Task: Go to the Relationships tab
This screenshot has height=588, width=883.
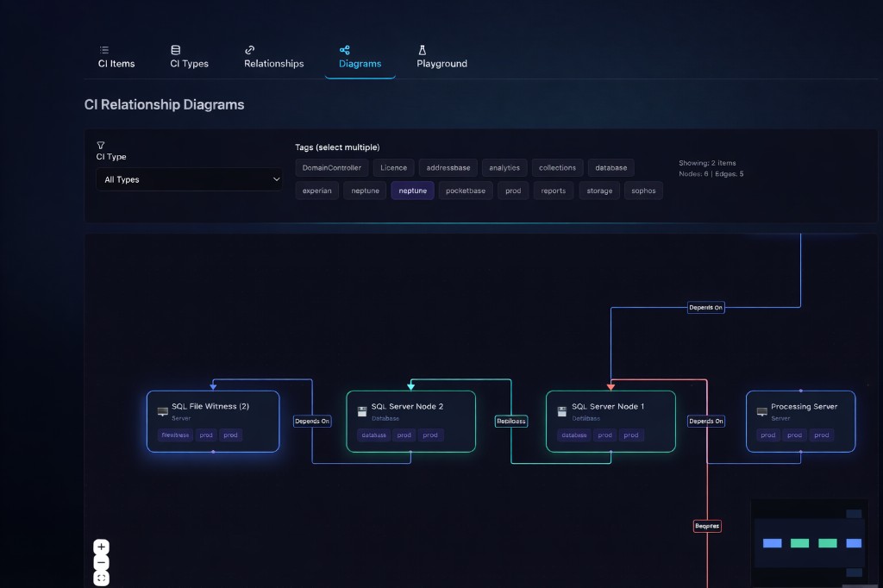Action: coord(273,57)
